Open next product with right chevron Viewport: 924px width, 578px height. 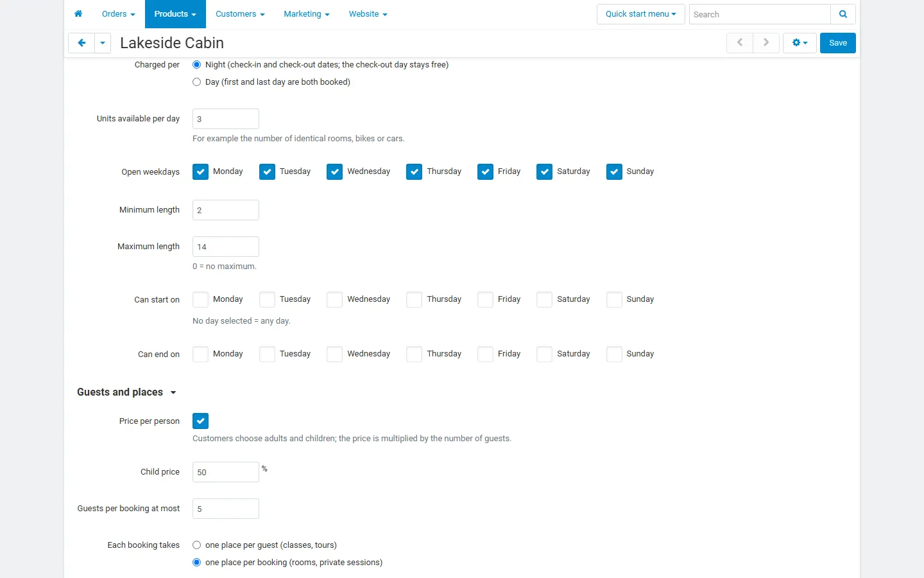(766, 43)
